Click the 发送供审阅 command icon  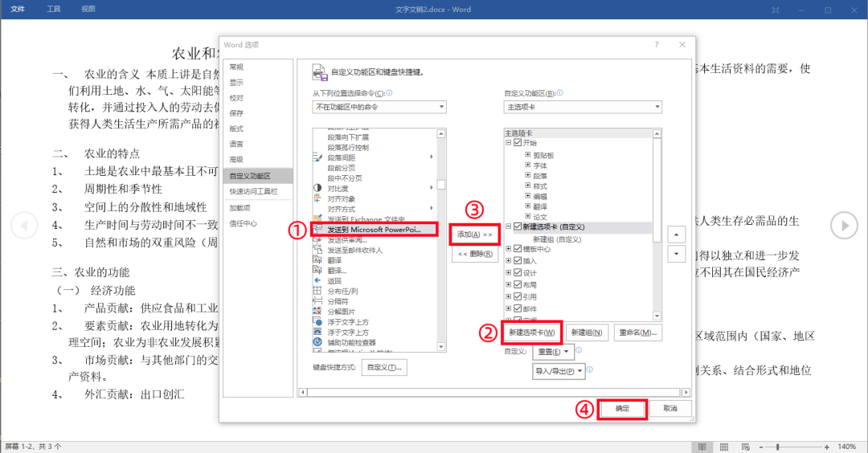click(x=317, y=239)
